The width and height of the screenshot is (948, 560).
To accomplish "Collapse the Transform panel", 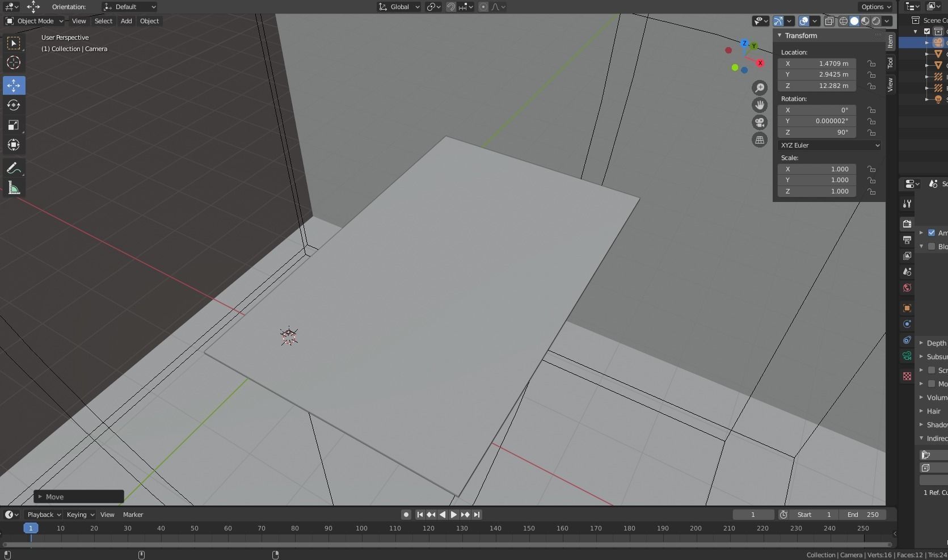I will point(780,35).
